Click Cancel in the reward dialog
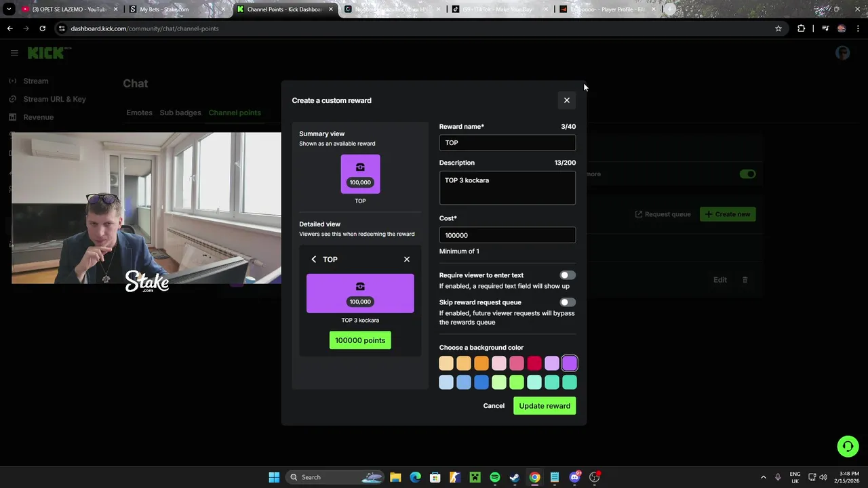Viewport: 868px width, 488px height. [494, 406]
